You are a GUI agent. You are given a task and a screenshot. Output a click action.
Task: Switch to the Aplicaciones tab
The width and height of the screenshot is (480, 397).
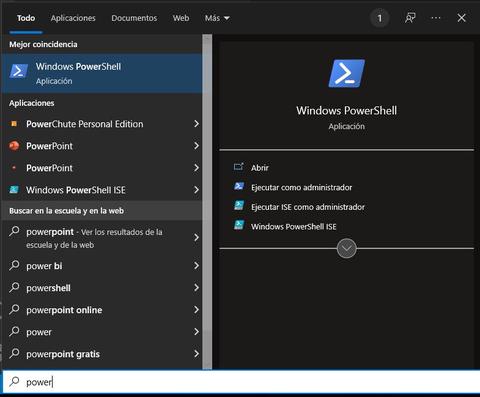click(x=73, y=18)
